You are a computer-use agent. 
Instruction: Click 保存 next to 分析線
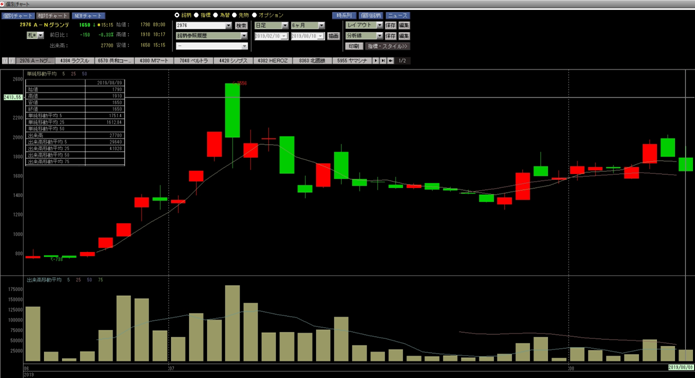(x=390, y=35)
